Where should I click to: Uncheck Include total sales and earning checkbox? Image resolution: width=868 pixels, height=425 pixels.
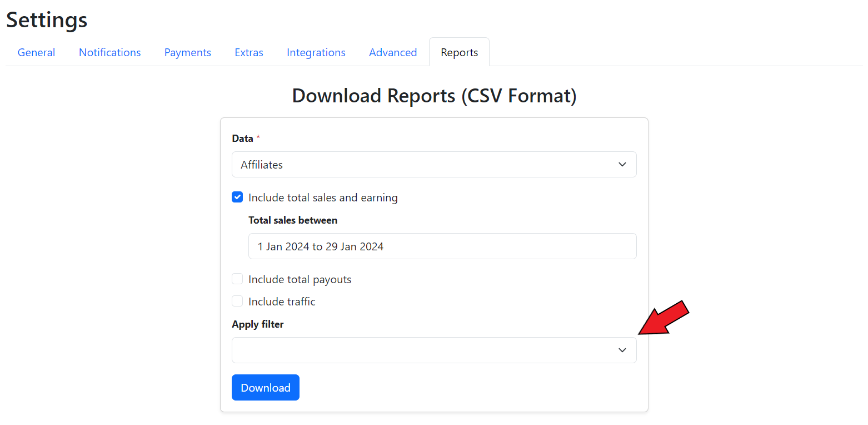(x=237, y=197)
